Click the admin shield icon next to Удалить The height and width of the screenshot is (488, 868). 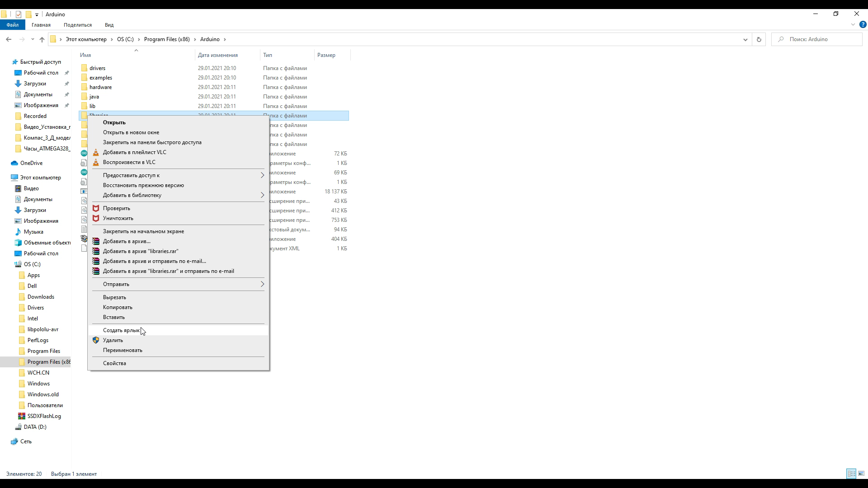click(96, 340)
